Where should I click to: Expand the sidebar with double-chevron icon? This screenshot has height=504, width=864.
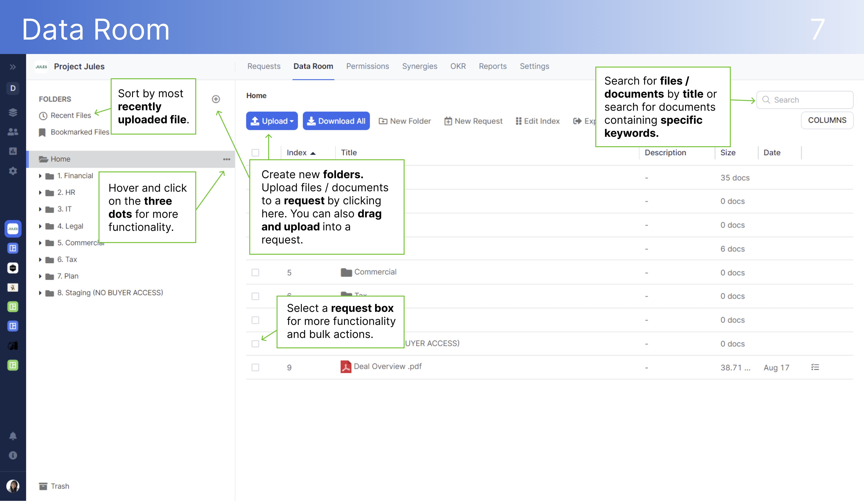click(13, 67)
